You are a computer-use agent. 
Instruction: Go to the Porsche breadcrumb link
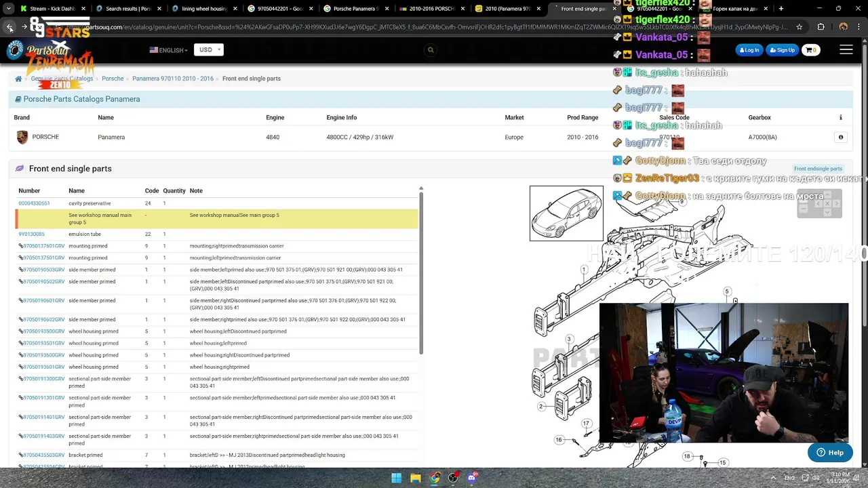(113, 79)
